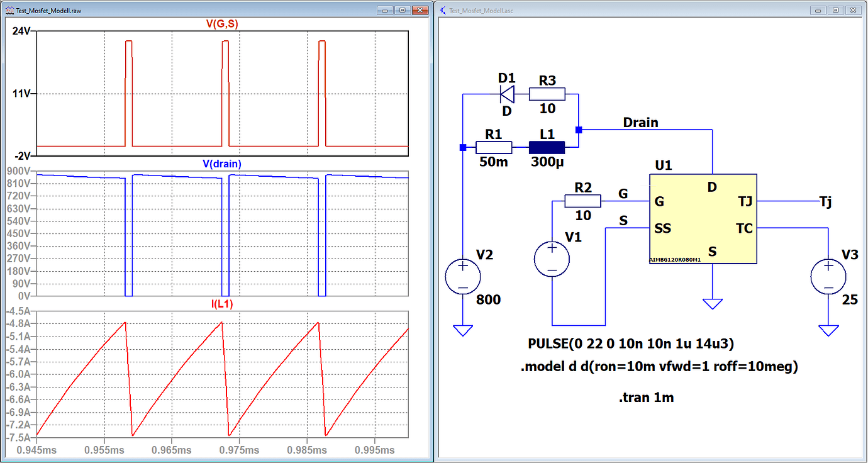Click the ground symbol below V2
This screenshot has height=463, width=868.
click(x=463, y=328)
